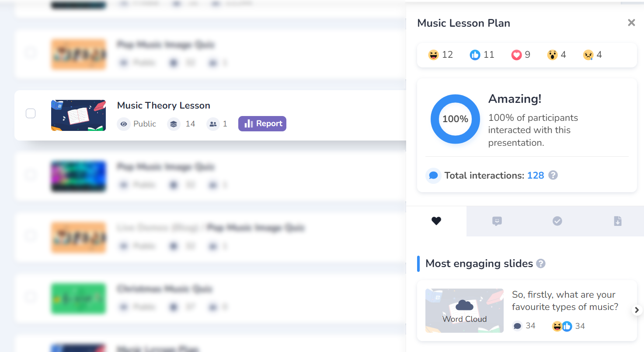
Task: Tick the Music Theory Lesson checkbox
Action: pyautogui.click(x=31, y=113)
